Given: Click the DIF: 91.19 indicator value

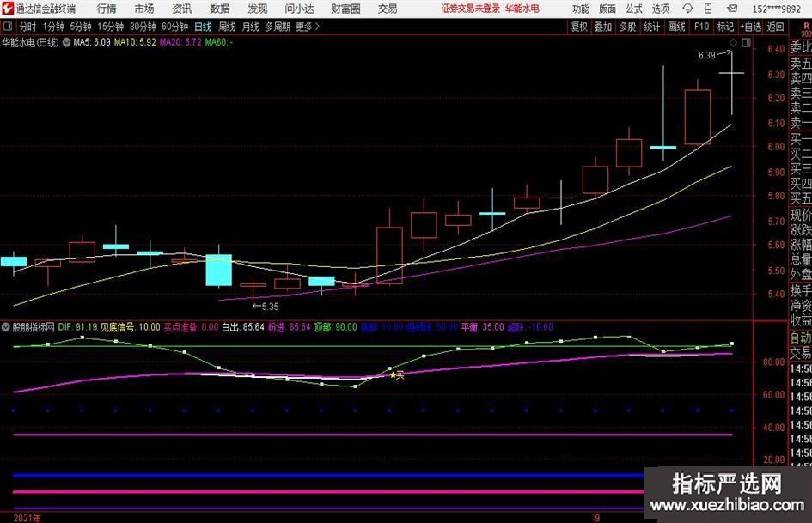Looking at the screenshot, I should click(77, 327).
